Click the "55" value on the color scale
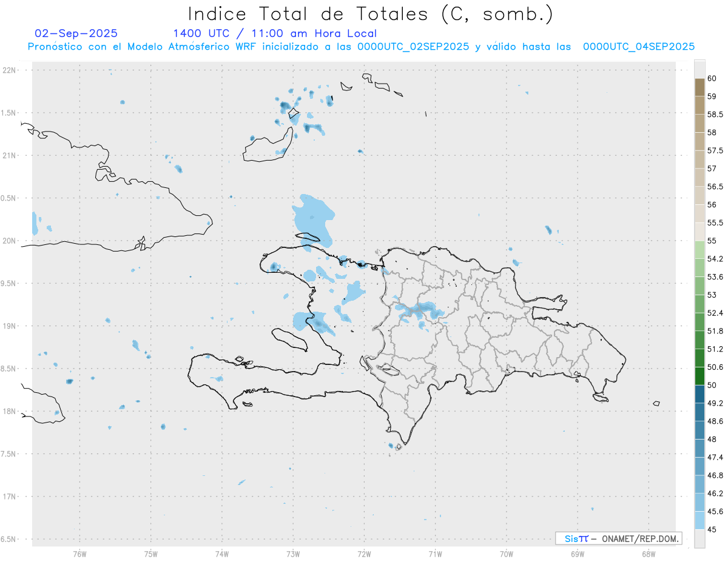728x562 pixels. (x=712, y=241)
